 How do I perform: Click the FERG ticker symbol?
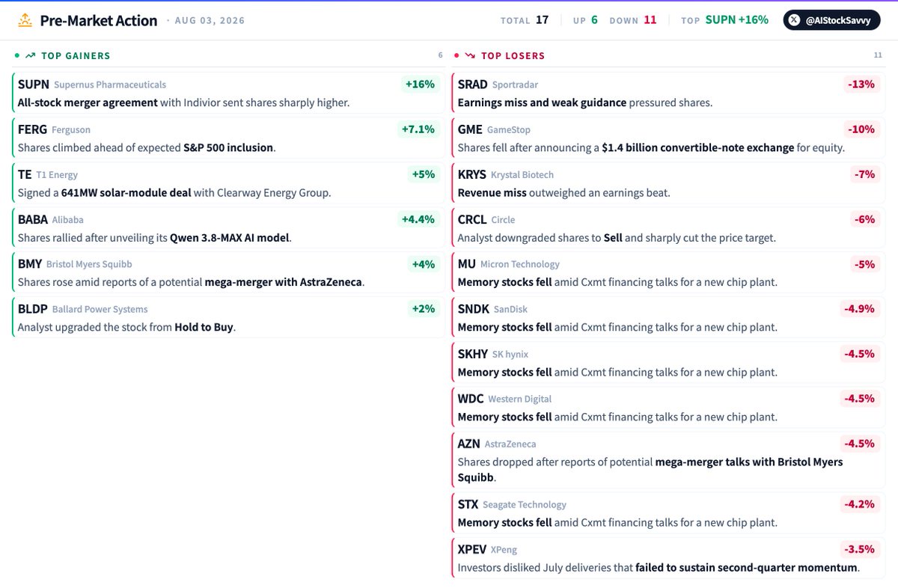click(32, 129)
